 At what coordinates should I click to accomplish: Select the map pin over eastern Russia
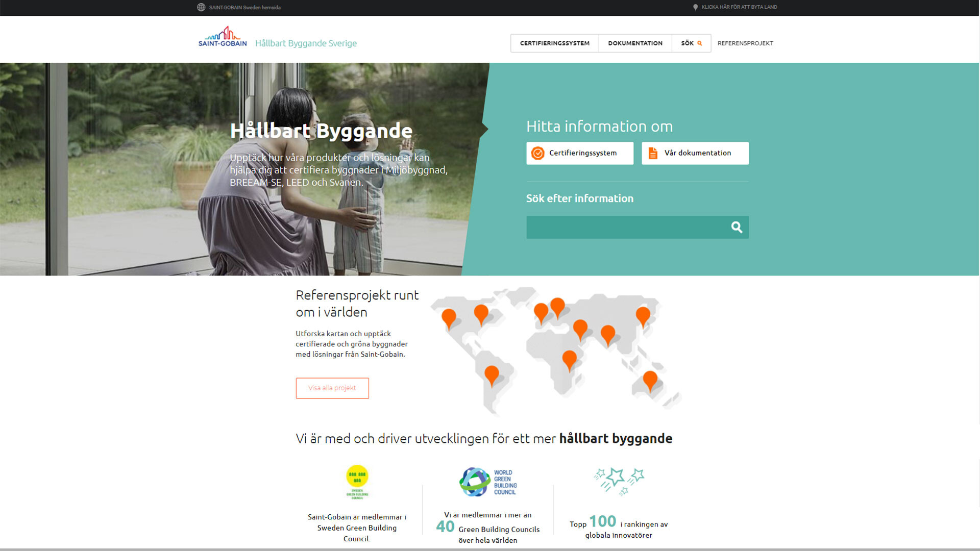[x=643, y=317]
